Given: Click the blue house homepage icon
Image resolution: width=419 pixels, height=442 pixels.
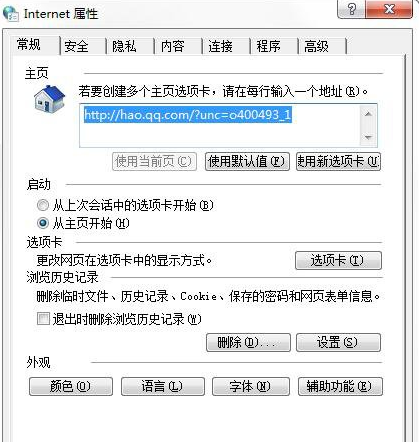Looking at the screenshot, I should coord(49,99).
